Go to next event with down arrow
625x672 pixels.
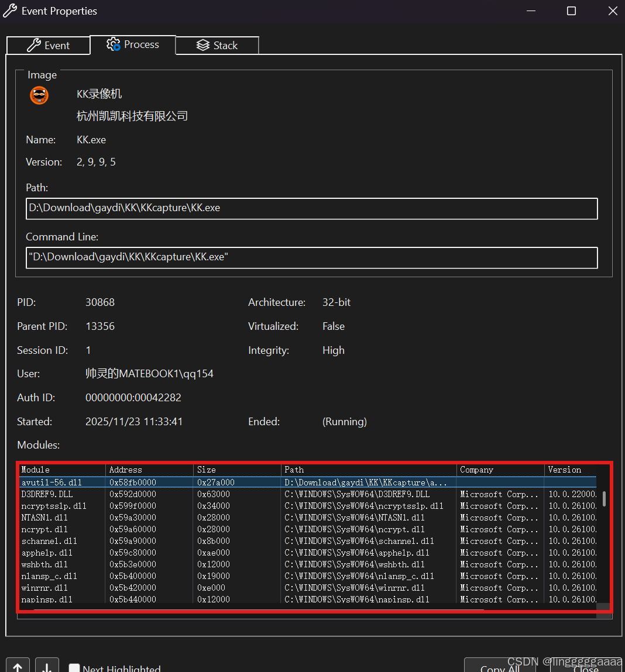click(47, 666)
